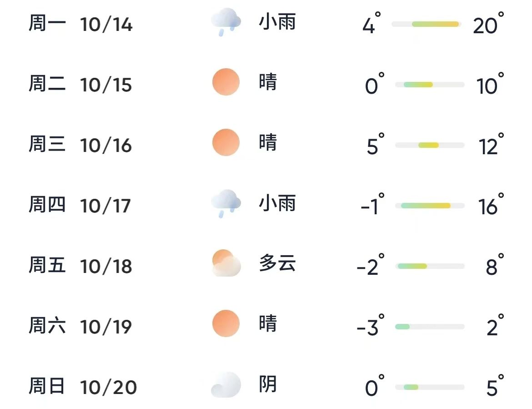Click the rain cloud icon for 10/17

click(x=226, y=203)
